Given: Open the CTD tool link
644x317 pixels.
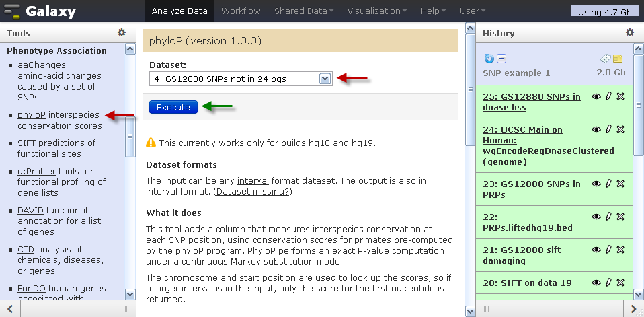Looking at the screenshot, I should click(x=26, y=250).
